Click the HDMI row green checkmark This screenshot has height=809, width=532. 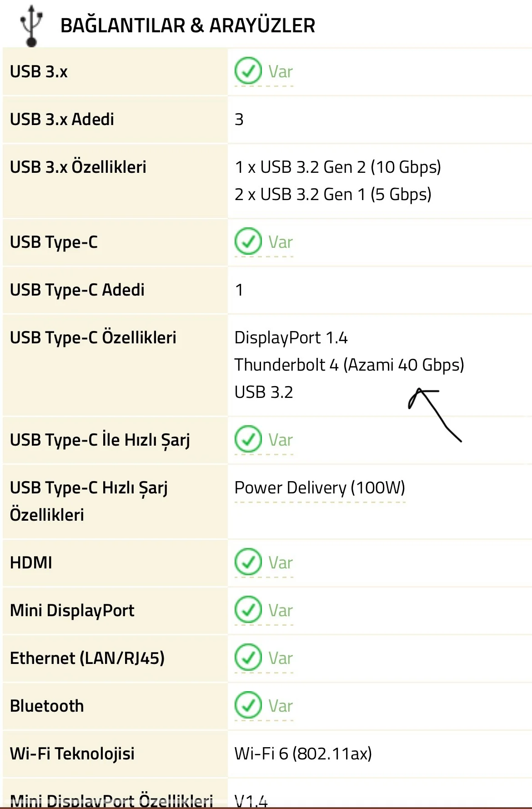[248, 562]
